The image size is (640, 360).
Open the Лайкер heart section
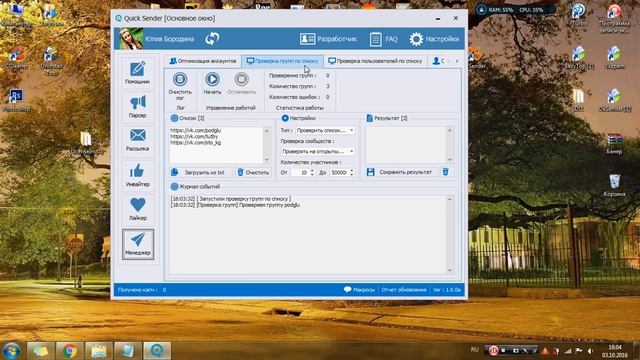point(138,209)
